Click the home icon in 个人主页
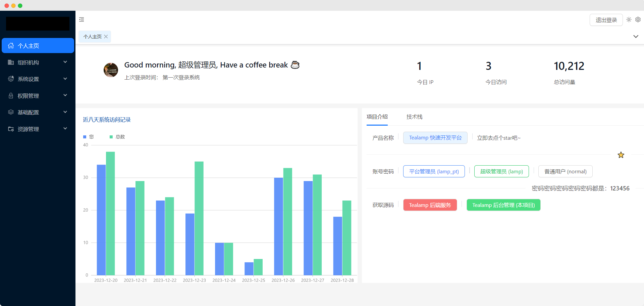 11,46
